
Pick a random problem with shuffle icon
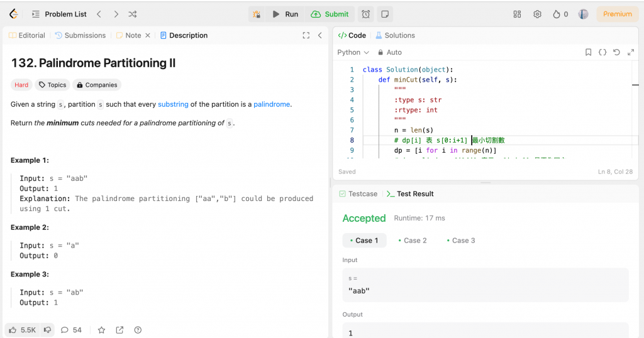click(133, 14)
